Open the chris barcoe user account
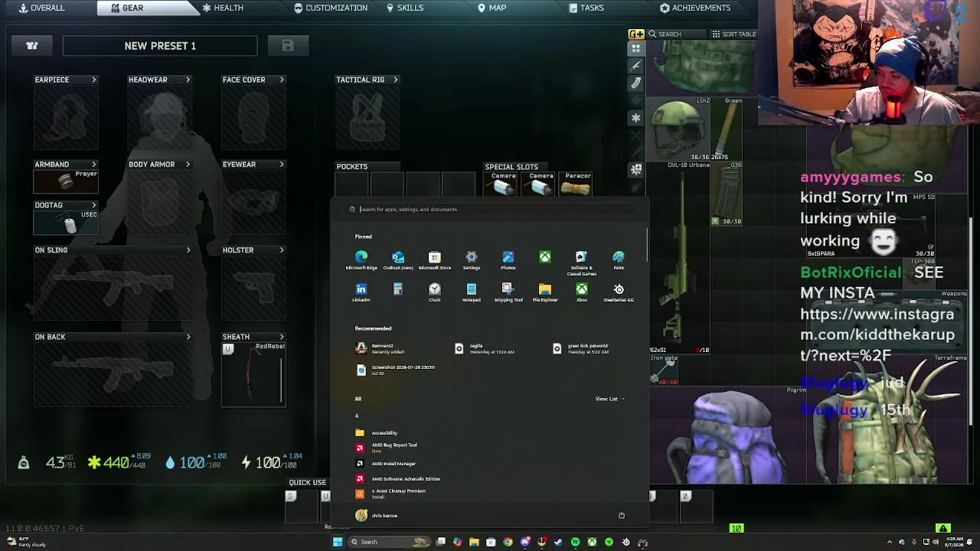Image resolution: width=980 pixels, height=551 pixels. point(377,516)
